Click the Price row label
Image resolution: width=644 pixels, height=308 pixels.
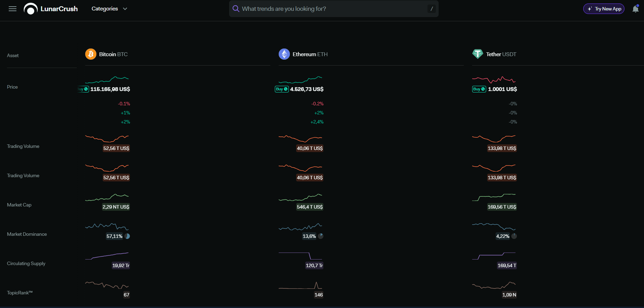tap(12, 87)
